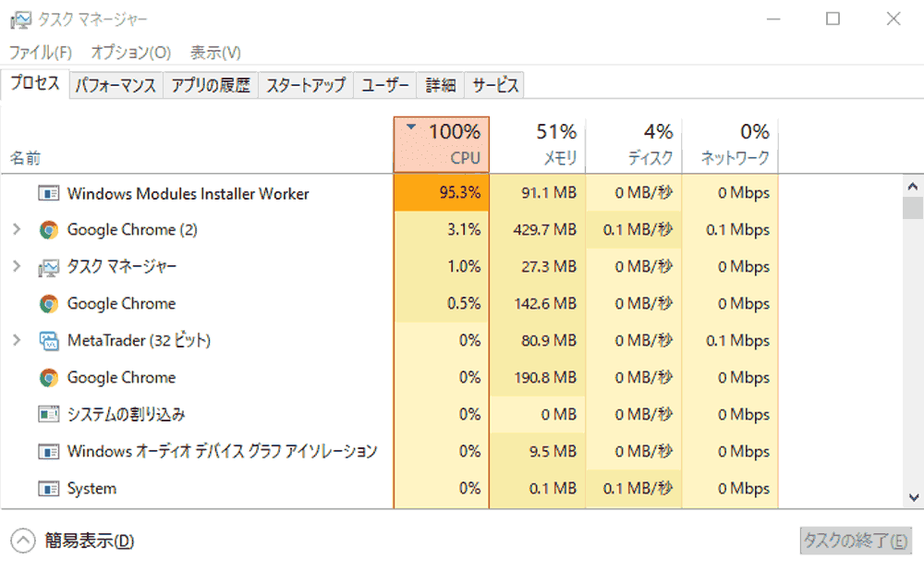Image resolution: width=924 pixels, height=573 pixels.
Task: Click the 9.5 MB memory value
Action: (x=553, y=451)
